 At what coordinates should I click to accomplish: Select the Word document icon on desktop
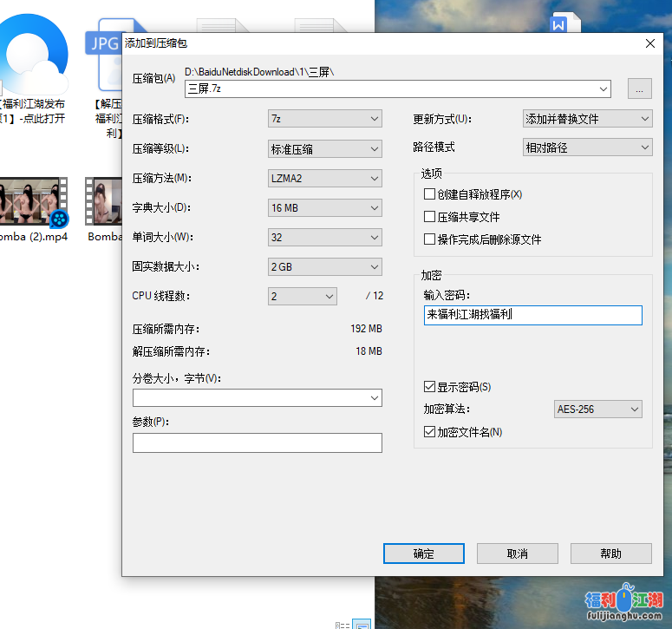557,26
